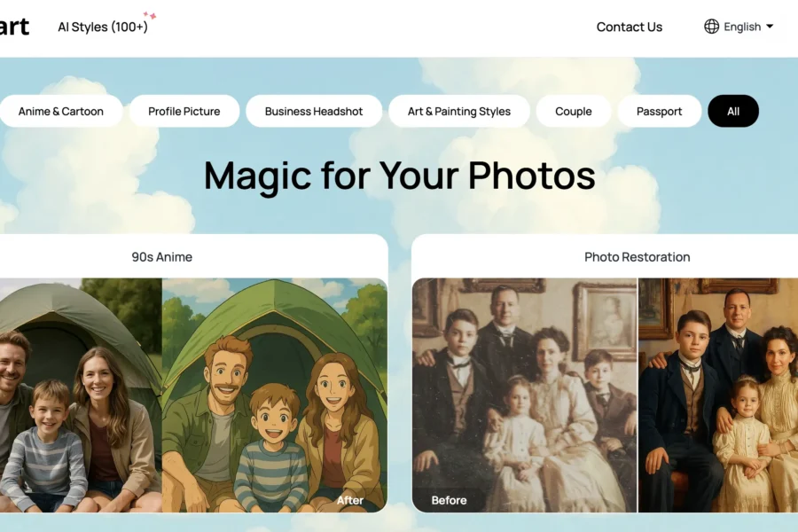Open the 90s Anime original family photo
This screenshot has height=532, width=798.
[x=81, y=395]
